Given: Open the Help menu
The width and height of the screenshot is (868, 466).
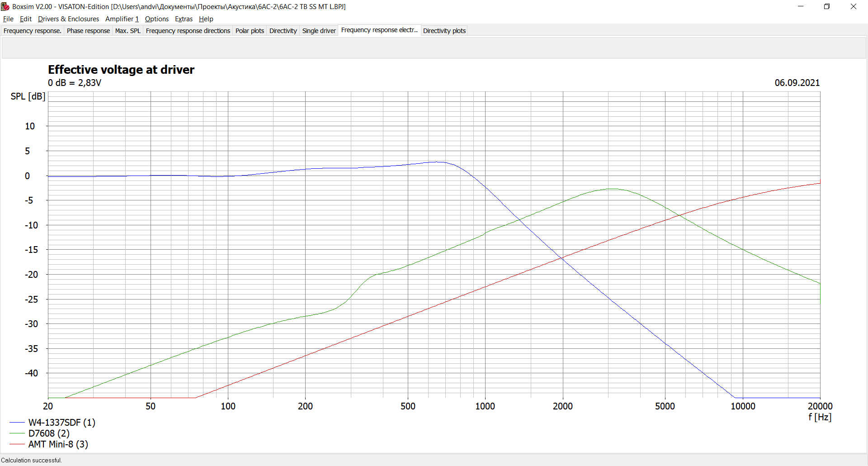Looking at the screenshot, I should pos(206,19).
